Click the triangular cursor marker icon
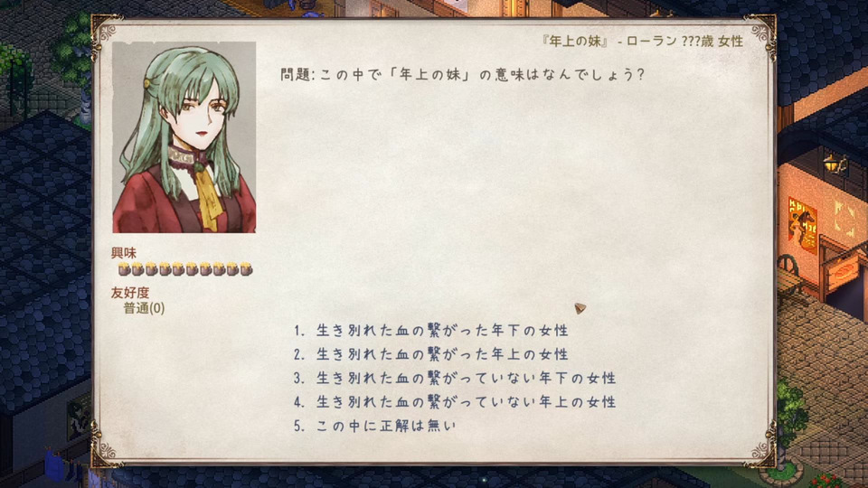Screen dimensions: 868x488 coord(580,308)
